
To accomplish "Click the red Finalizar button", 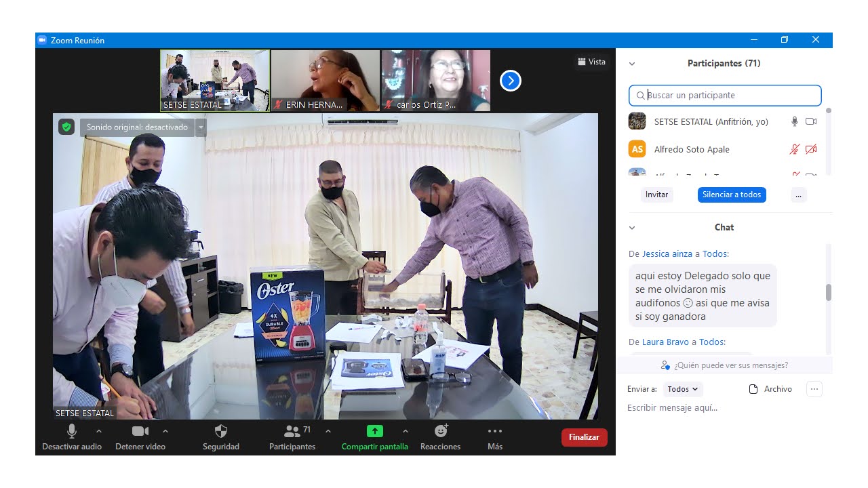I will [x=584, y=437].
